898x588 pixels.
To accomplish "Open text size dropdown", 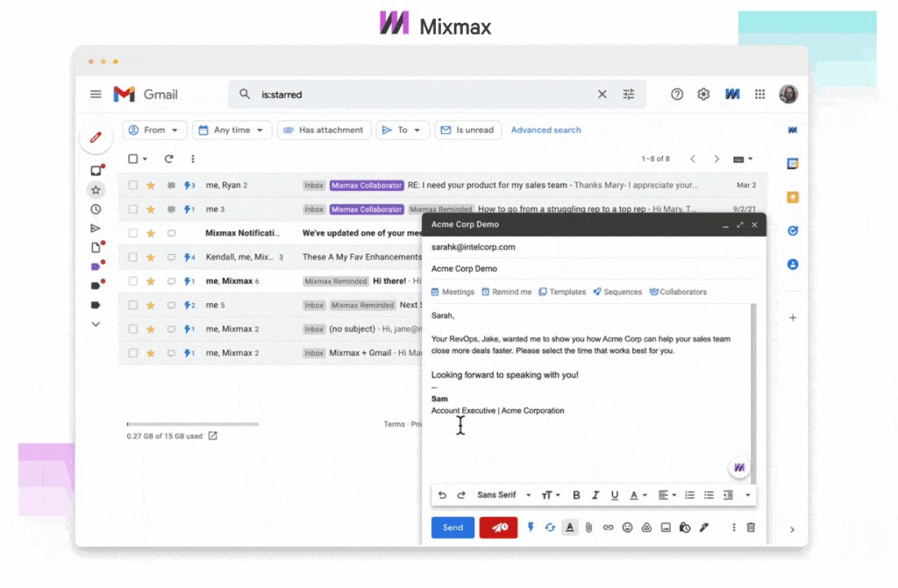I will [551, 495].
